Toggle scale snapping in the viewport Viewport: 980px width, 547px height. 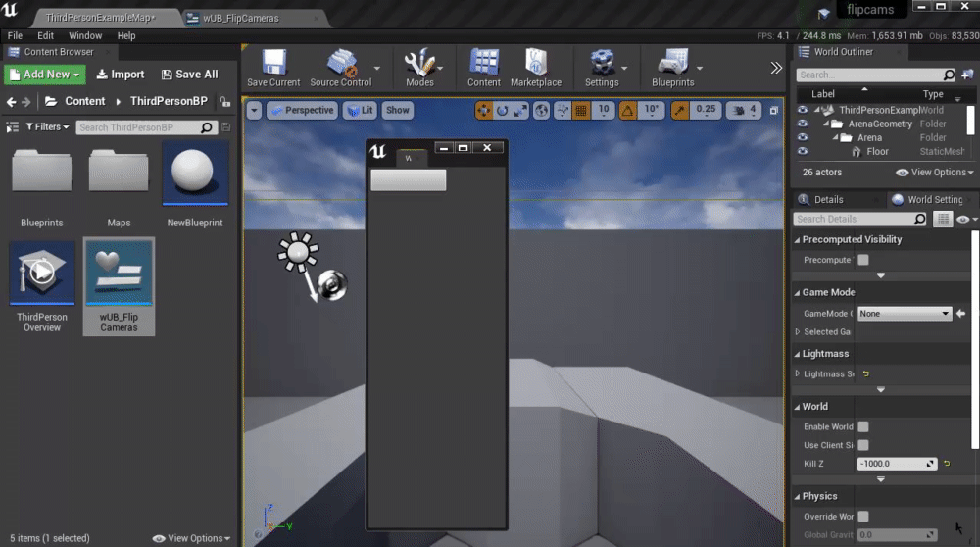(679, 111)
